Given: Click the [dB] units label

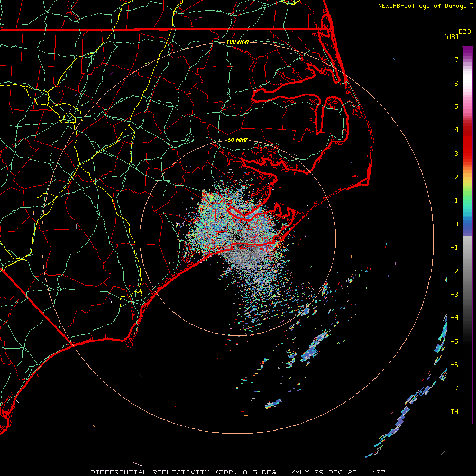Looking at the screenshot, I should click(x=451, y=36).
